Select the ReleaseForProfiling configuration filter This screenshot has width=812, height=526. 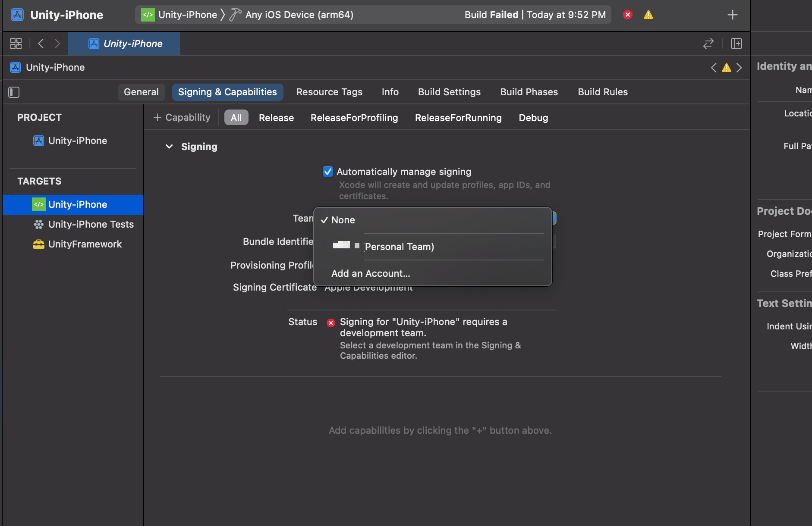tap(354, 118)
